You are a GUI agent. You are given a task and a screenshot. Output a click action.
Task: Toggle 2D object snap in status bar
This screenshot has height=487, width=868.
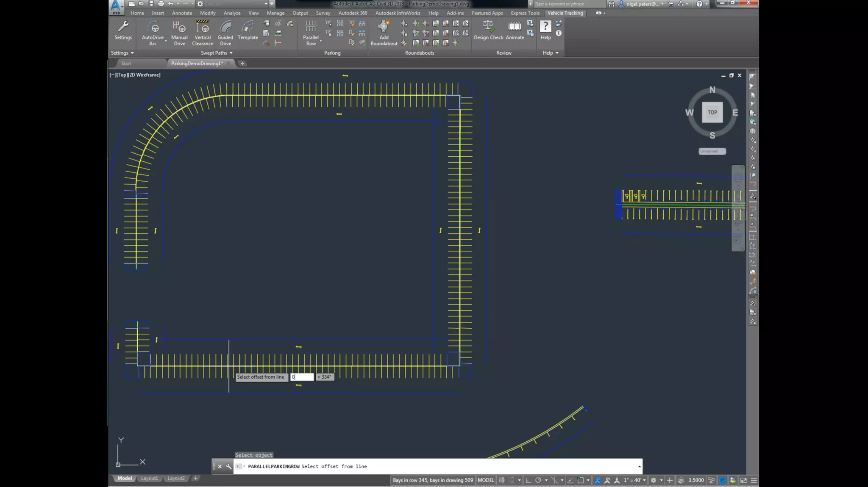(581, 480)
